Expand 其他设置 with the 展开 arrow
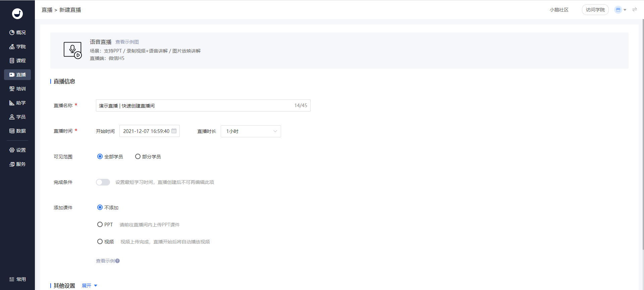 point(90,286)
